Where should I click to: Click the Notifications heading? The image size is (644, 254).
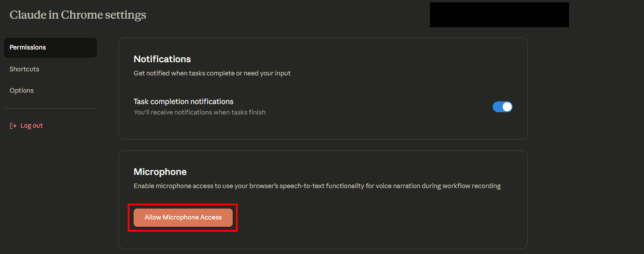pyautogui.click(x=162, y=59)
